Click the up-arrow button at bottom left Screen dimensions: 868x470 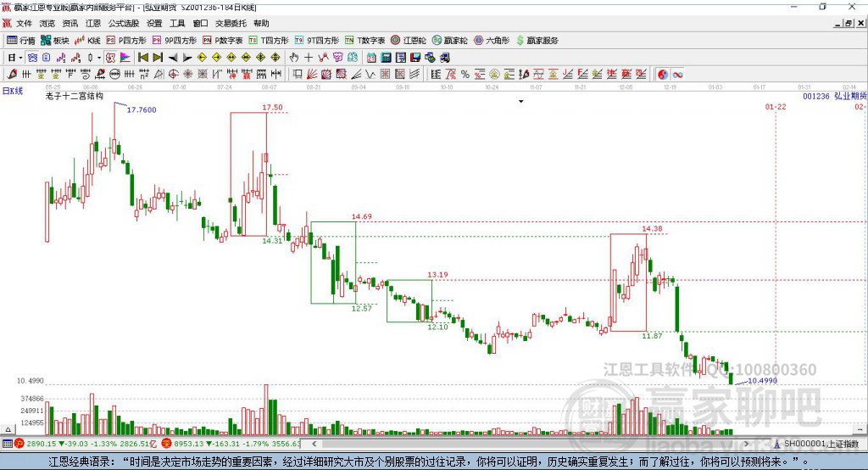(8, 429)
